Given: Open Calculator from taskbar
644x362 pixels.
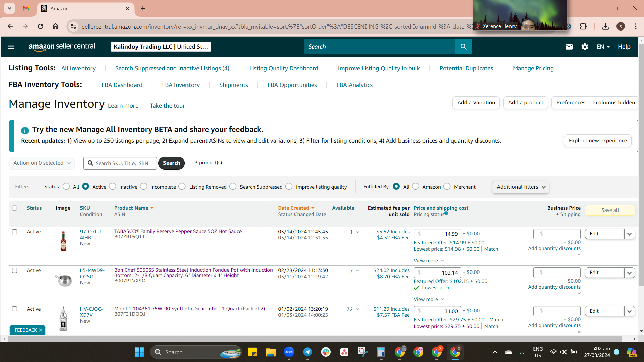Looking at the screenshot, I should (381, 352).
